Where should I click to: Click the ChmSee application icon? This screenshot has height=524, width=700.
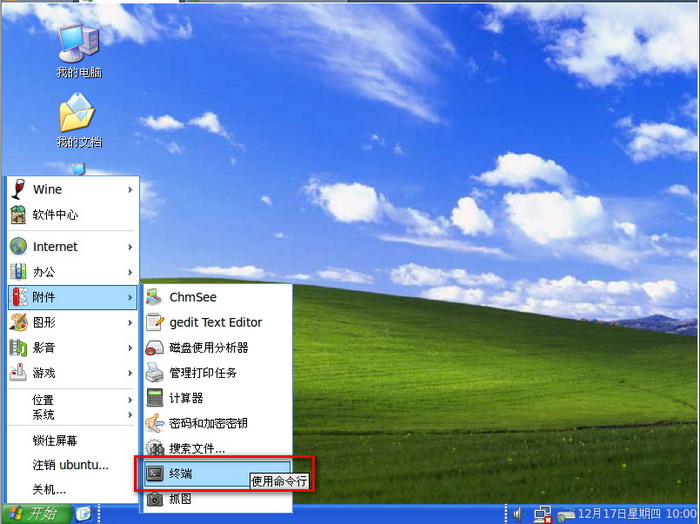point(154,297)
